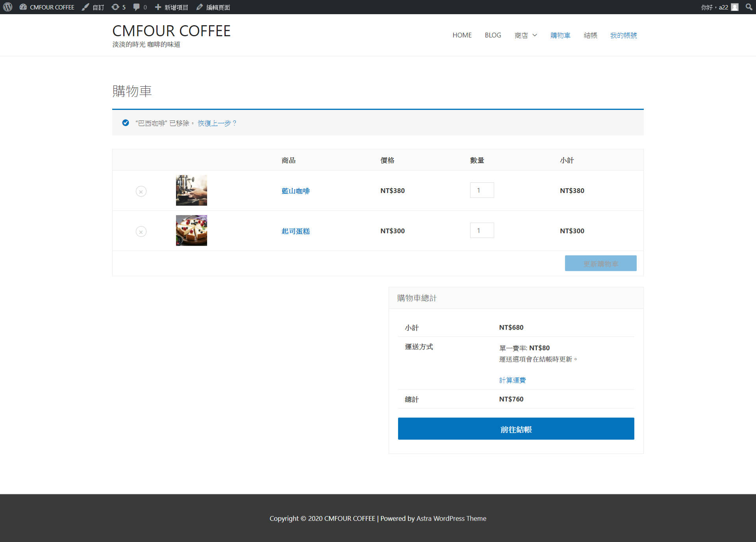The width and height of the screenshot is (756, 542).
Task: Open the updates icon showing 5
Action: tap(115, 7)
